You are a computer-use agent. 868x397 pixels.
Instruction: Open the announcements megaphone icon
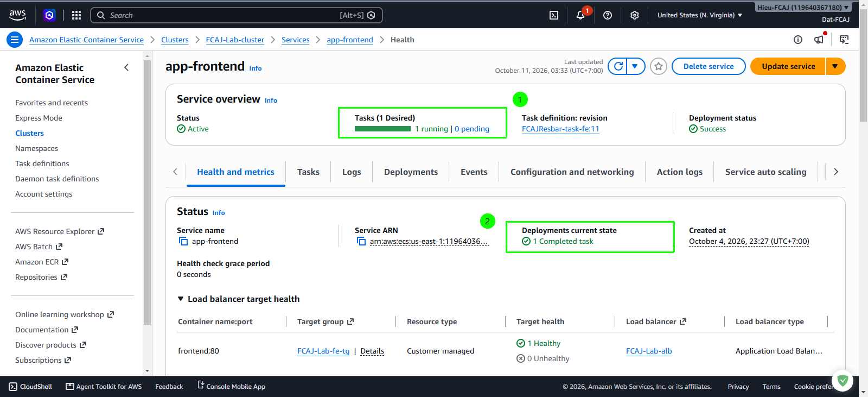pos(819,40)
